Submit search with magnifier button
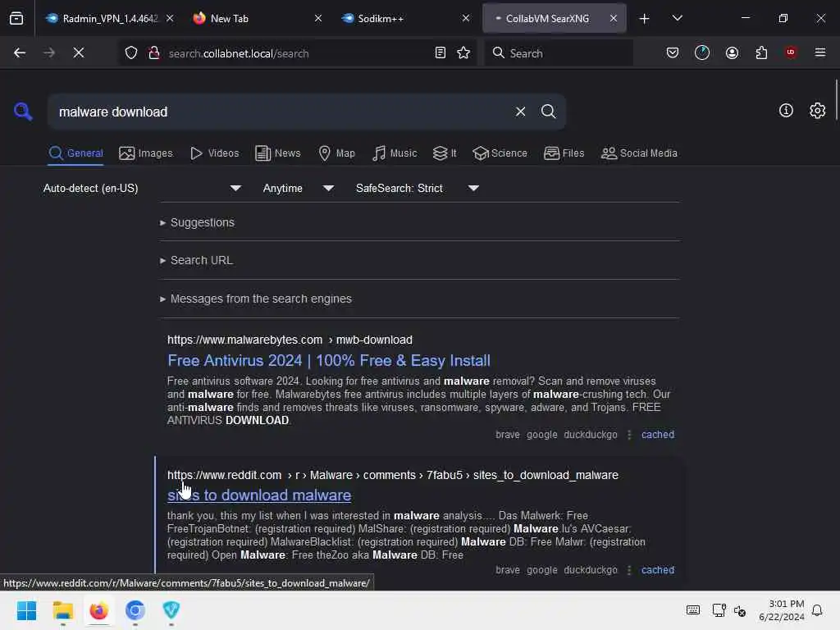 pyautogui.click(x=549, y=112)
